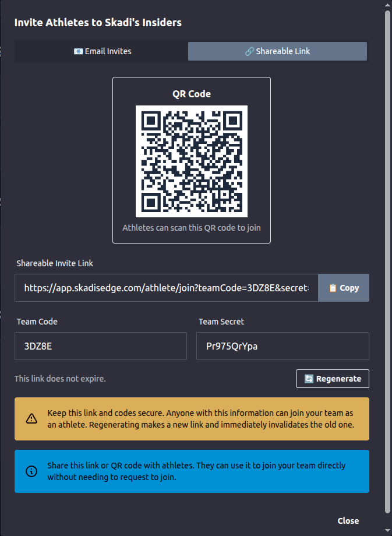392x536 pixels.
Task: Close the invite dialog
Action: click(348, 521)
